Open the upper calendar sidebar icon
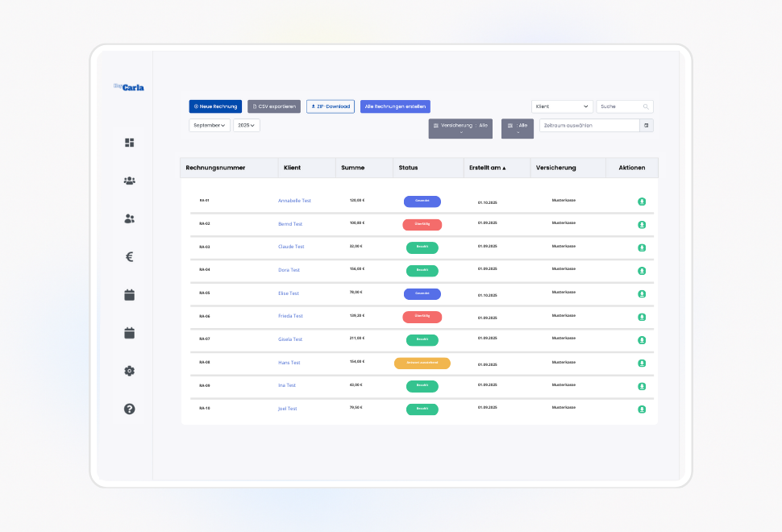 coord(129,295)
